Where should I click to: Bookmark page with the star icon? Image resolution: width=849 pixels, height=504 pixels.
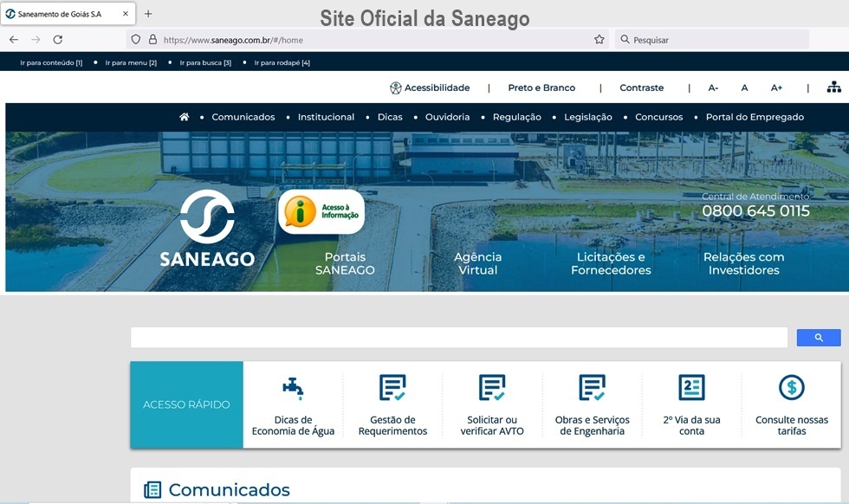pyautogui.click(x=599, y=40)
